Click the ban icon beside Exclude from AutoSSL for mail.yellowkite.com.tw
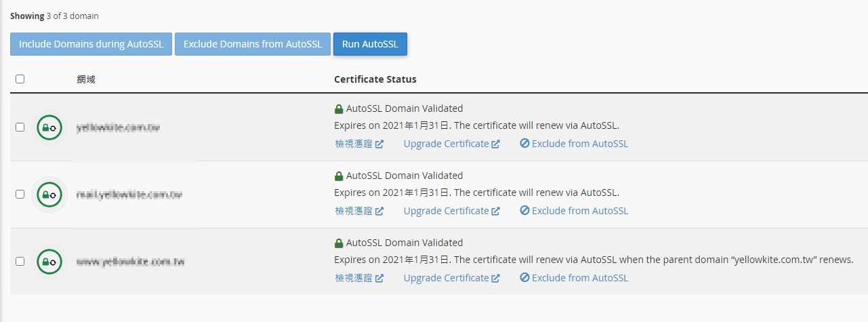 click(x=524, y=211)
